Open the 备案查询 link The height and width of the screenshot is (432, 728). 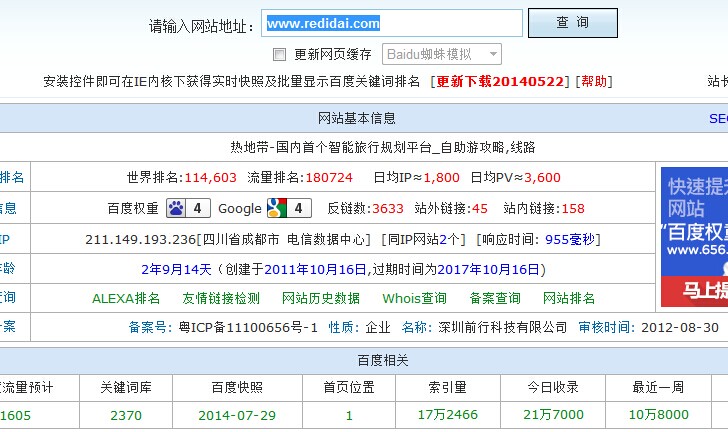point(495,298)
